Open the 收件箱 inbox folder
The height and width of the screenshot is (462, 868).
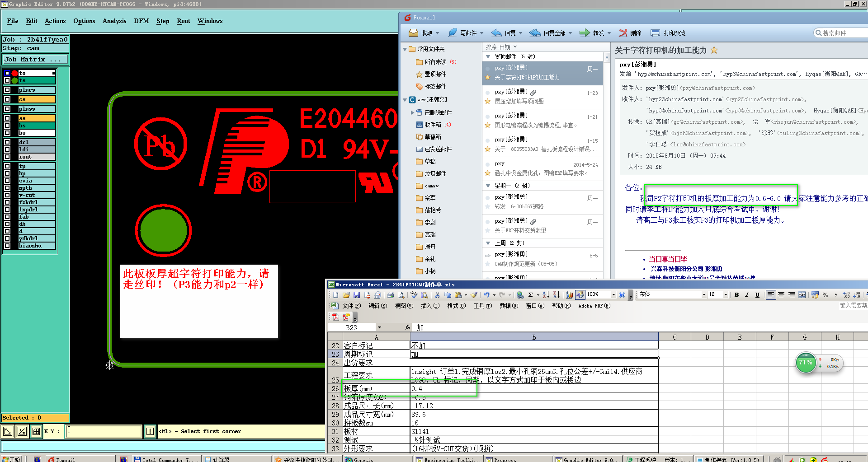433,125
